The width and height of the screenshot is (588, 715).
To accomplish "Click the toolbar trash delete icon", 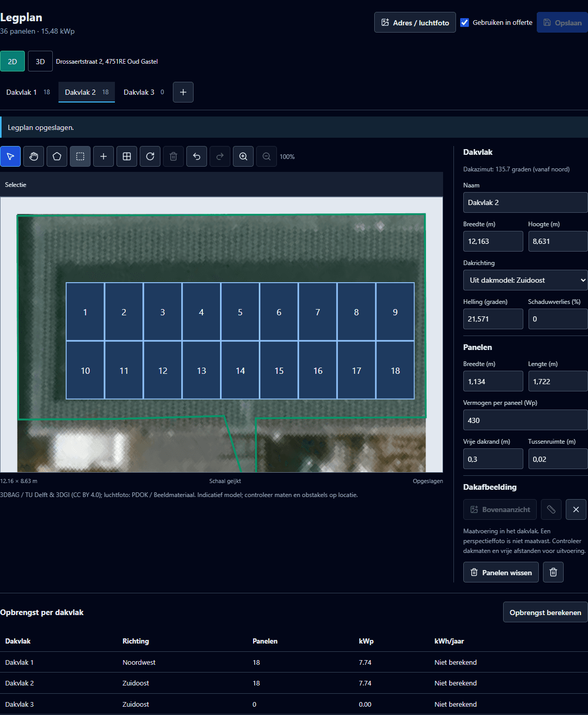I will point(173,156).
